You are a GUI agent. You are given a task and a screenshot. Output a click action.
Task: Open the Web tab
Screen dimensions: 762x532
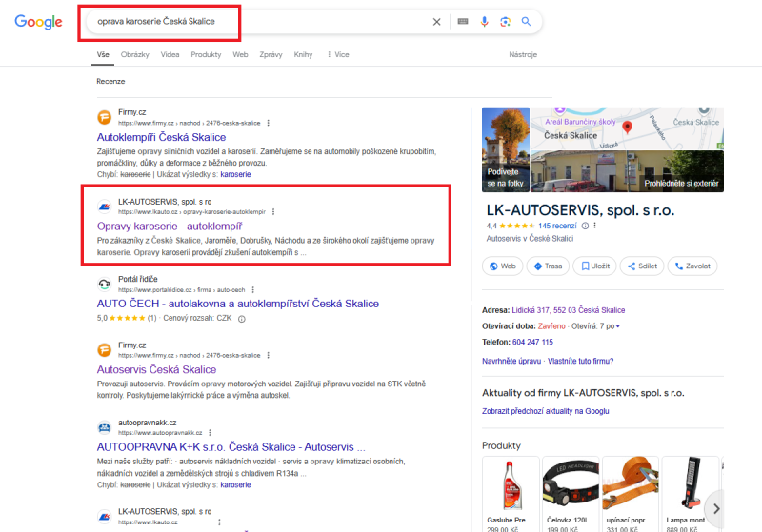[x=240, y=54]
